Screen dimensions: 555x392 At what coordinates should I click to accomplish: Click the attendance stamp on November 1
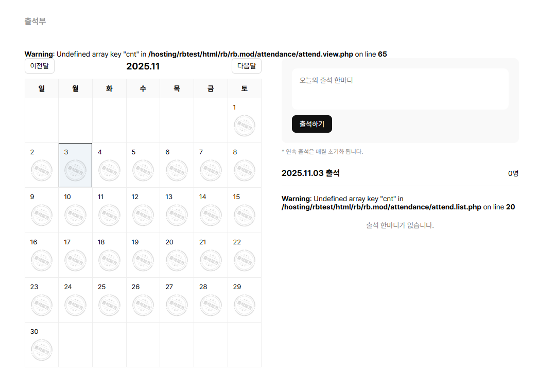pyautogui.click(x=244, y=126)
